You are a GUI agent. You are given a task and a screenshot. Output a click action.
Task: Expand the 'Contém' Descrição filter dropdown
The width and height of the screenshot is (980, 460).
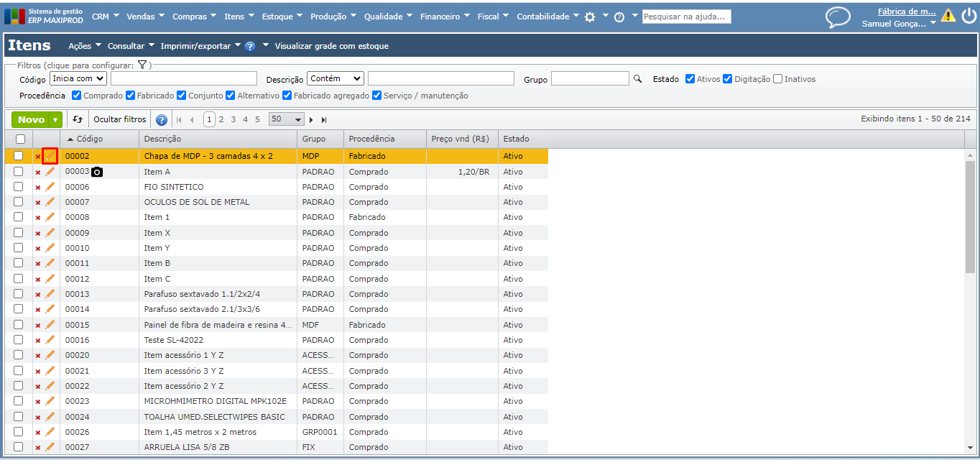[336, 78]
